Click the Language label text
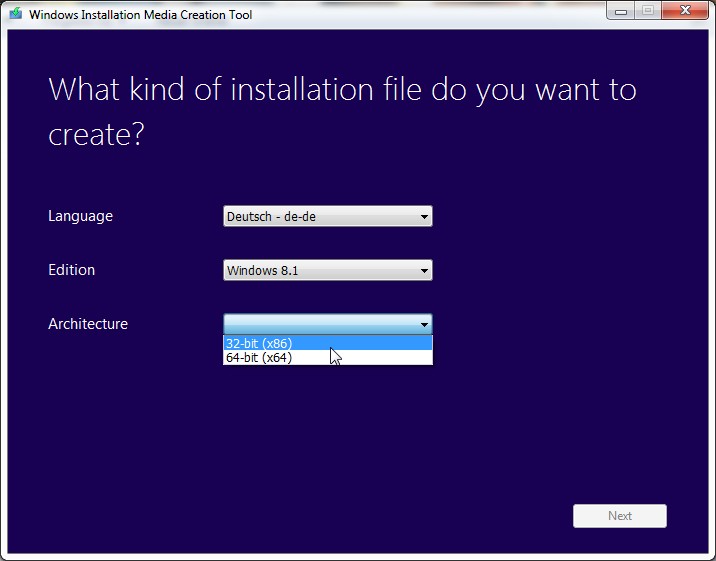The image size is (716, 561). (x=80, y=216)
